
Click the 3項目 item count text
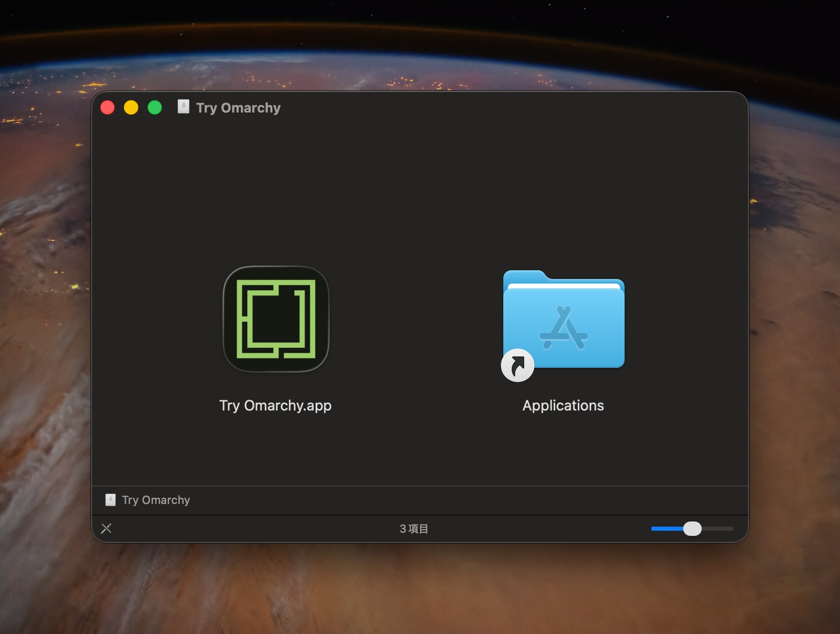(x=414, y=529)
